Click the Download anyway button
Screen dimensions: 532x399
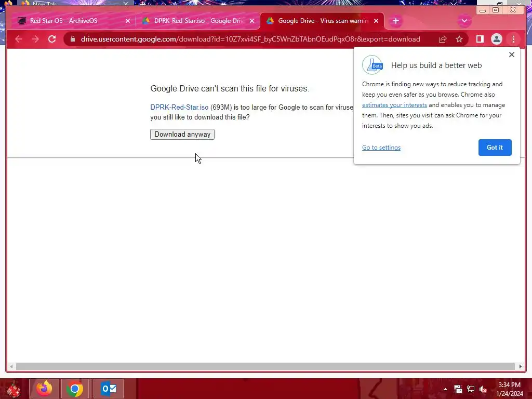coord(182,135)
